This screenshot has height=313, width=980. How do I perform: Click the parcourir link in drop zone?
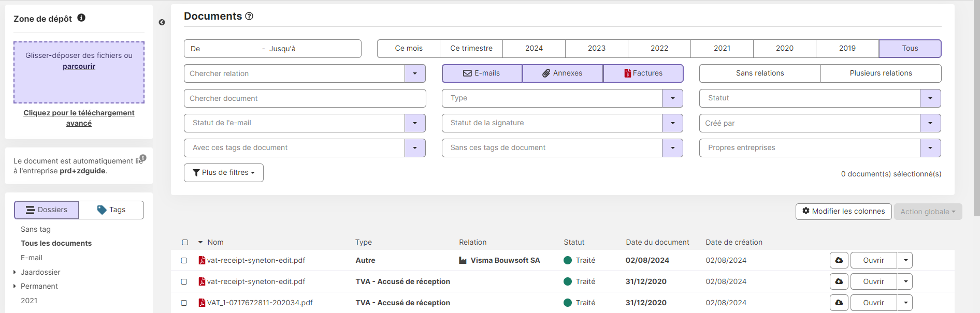pyautogui.click(x=79, y=66)
